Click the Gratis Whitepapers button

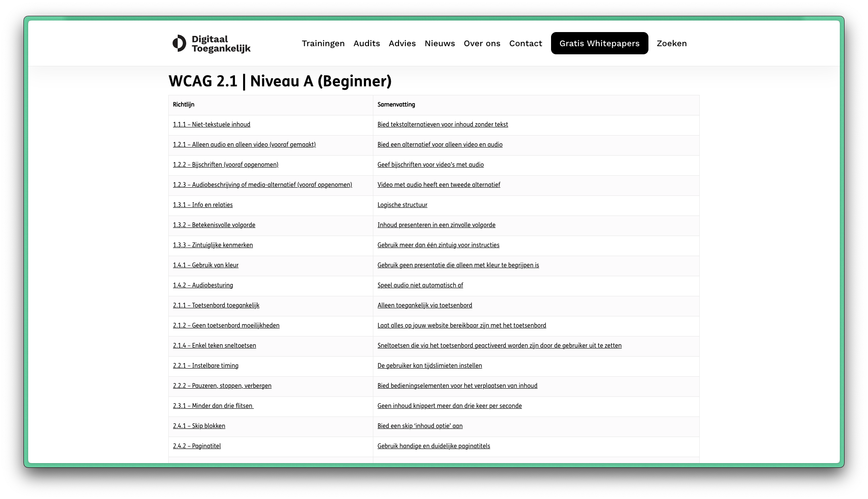[599, 43]
